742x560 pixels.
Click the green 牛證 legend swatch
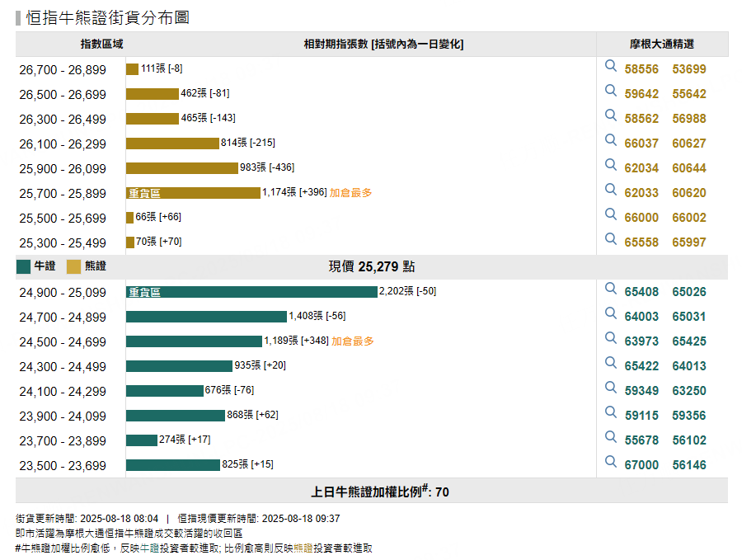pos(23,266)
